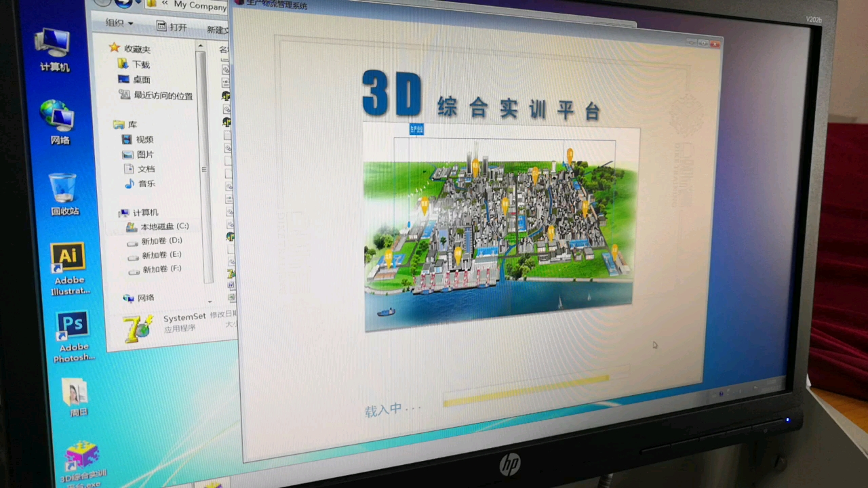The image size is (868, 488).
Task: Open the 音乐 library in Explorer
Action: click(140, 184)
